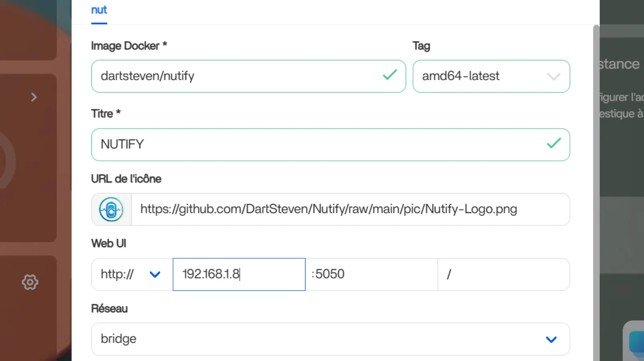Click the green checkmark in Titre field
The width and height of the screenshot is (644, 361).
pyautogui.click(x=554, y=143)
